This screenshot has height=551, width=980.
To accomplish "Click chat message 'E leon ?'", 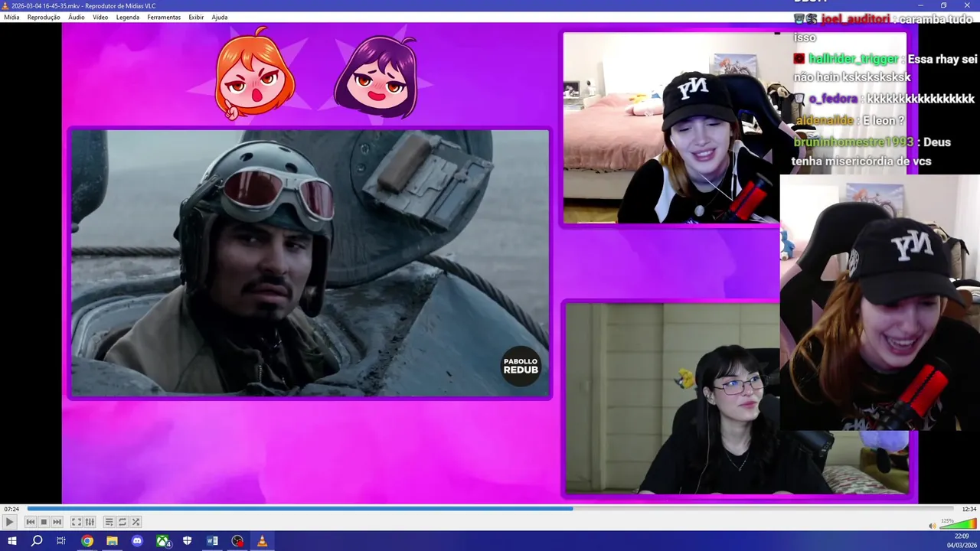I will [x=883, y=121].
